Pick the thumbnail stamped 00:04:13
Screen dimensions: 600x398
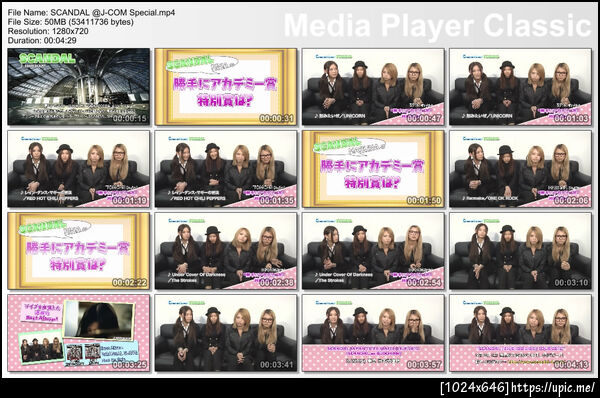point(520,333)
